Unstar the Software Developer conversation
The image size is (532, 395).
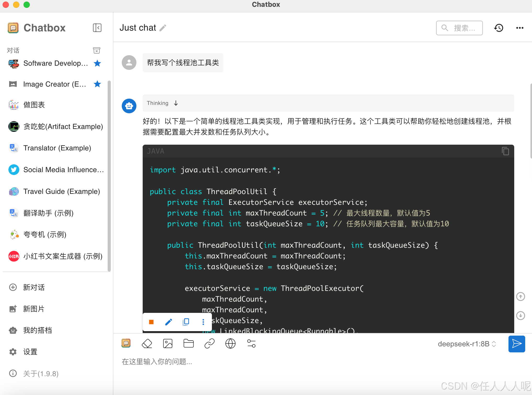pyautogui.click(x=97, y=63)
